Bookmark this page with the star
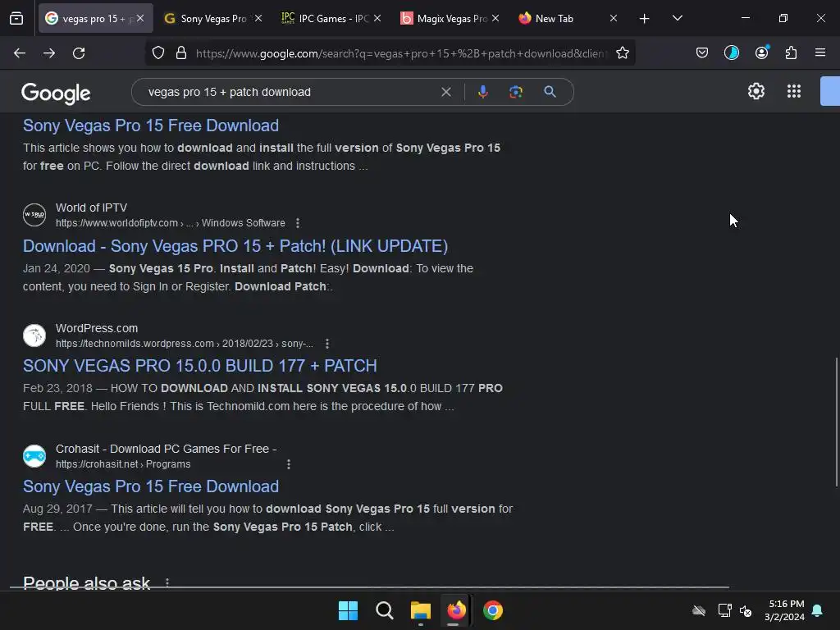Image resolution: width=840 pixels, height=630 pixels. [622, 53]
